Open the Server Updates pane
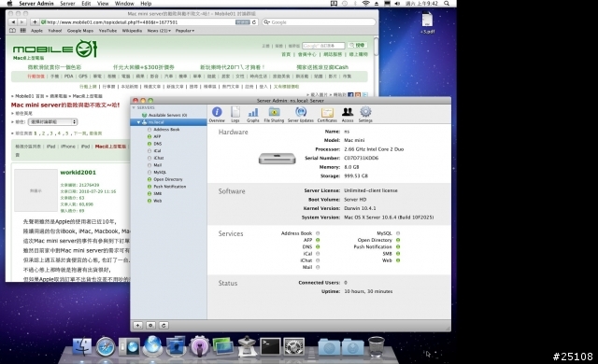This screenshot has height=364, width=598. [301, 114]
